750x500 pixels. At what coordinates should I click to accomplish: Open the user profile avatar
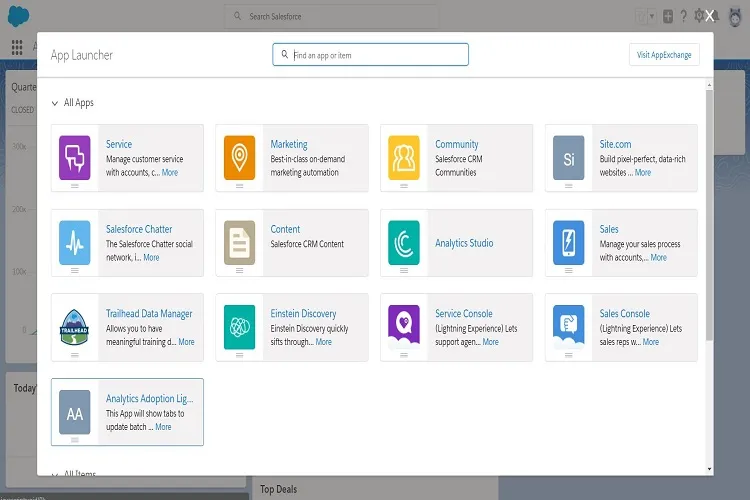735,17
